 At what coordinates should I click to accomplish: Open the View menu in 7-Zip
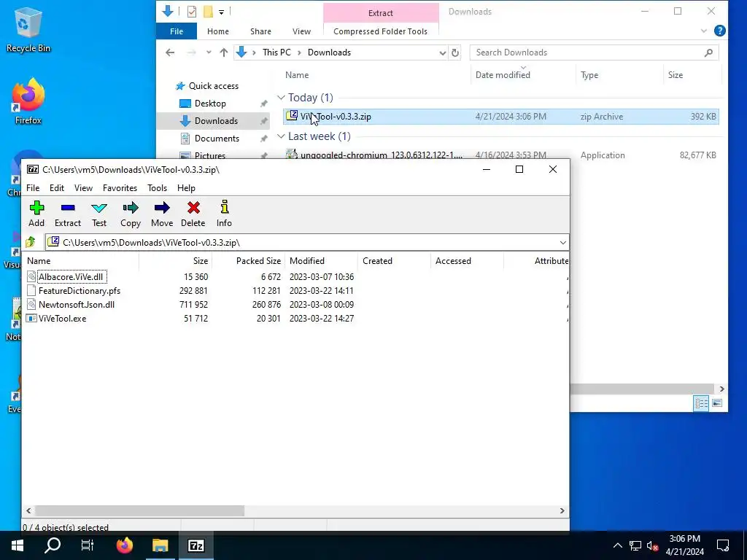pos(83,188)
